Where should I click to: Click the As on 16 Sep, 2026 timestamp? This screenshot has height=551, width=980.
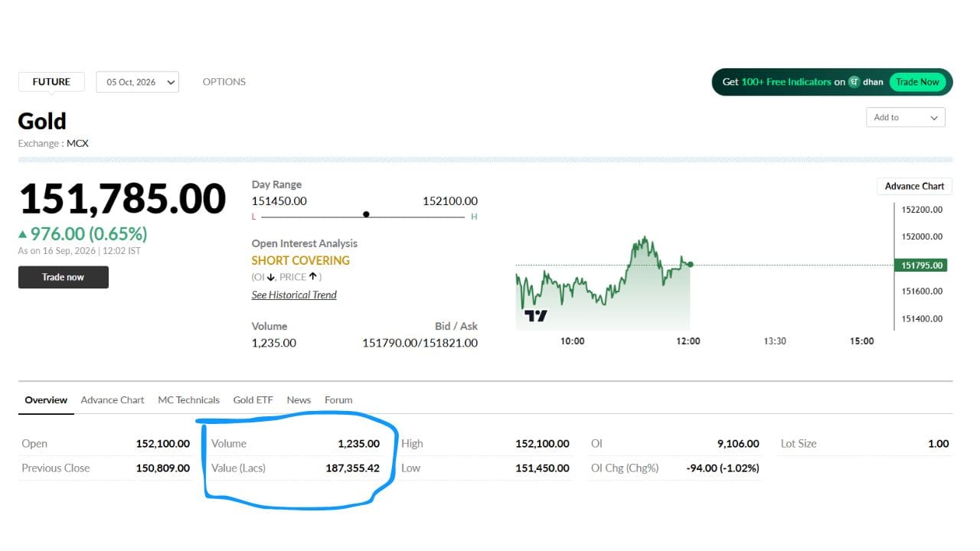(x=79, y=251)
